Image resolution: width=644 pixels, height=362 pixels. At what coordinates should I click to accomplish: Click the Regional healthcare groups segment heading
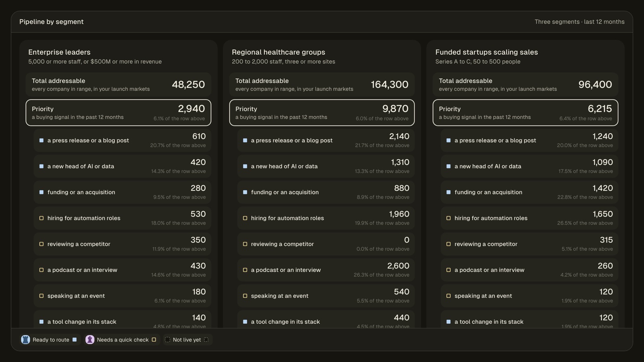279,52
